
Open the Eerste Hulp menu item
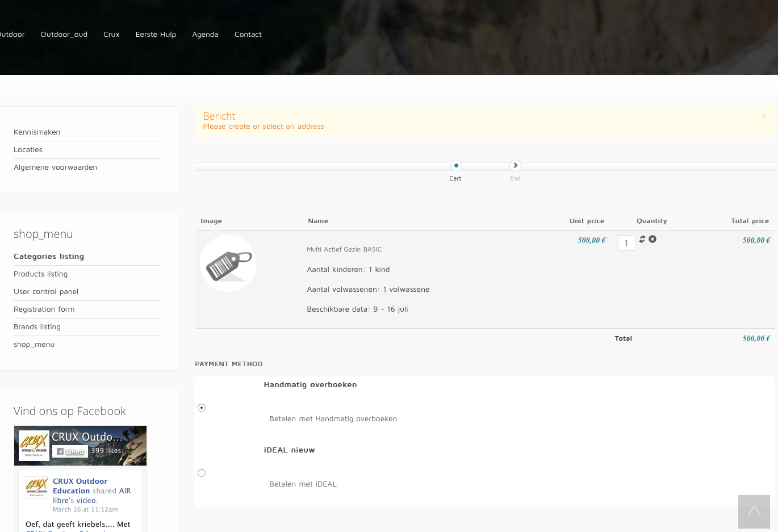point(156,35)
